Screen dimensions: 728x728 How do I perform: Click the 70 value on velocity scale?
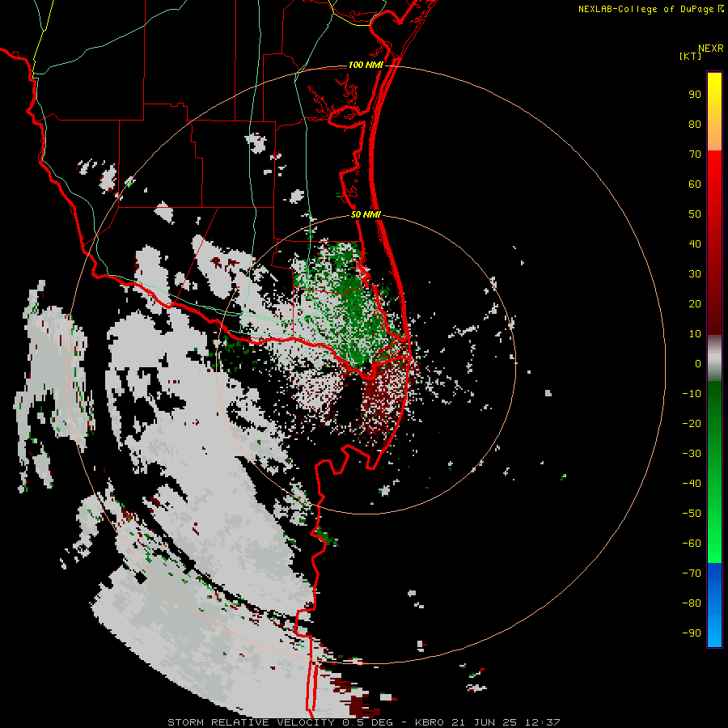(695, 154)
